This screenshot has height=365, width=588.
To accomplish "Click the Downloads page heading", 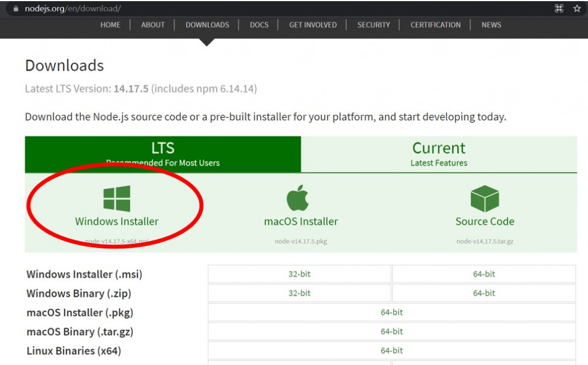I will pyautogui.click(x=64, y=65).
